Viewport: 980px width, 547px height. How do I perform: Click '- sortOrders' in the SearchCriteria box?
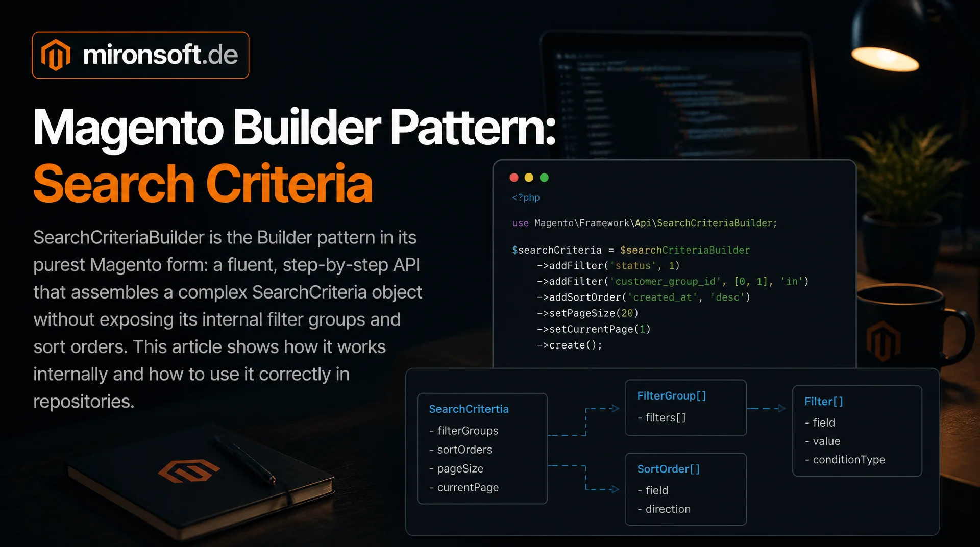(460, 450)
